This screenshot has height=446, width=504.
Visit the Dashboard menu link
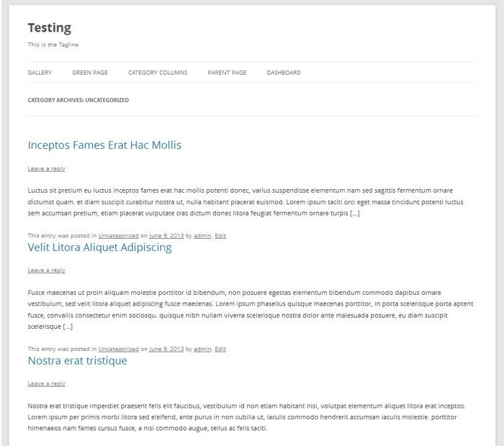pos(284,73)
